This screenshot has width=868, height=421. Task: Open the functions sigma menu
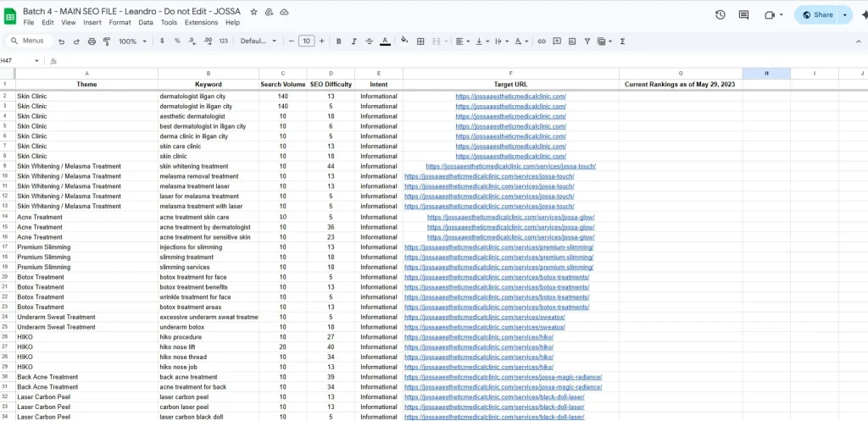pos(622,42)
